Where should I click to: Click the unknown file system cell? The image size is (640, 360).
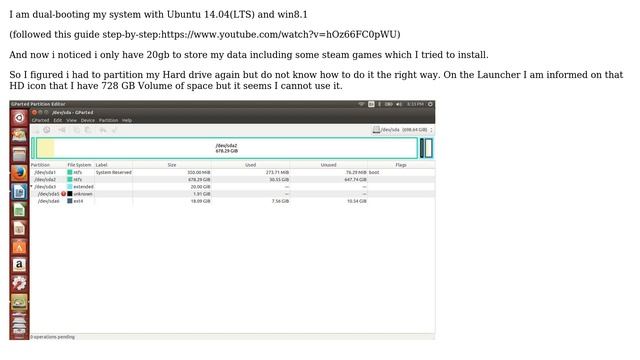80,194
